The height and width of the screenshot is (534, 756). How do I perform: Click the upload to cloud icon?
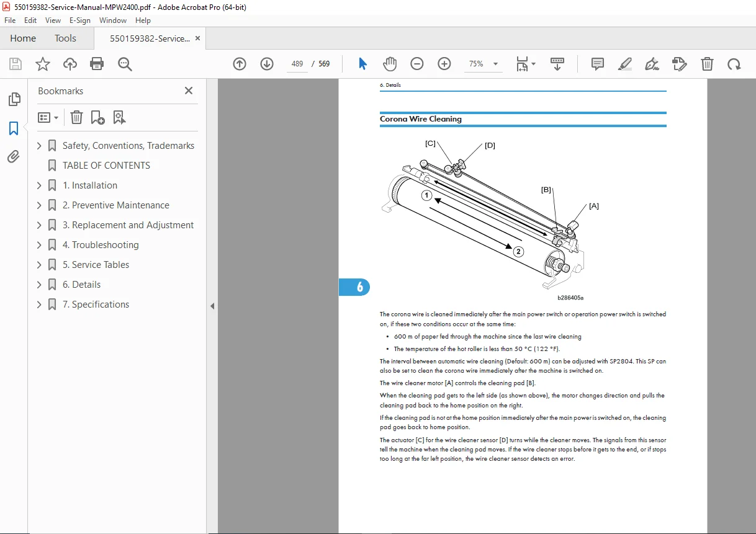[70, 64]
